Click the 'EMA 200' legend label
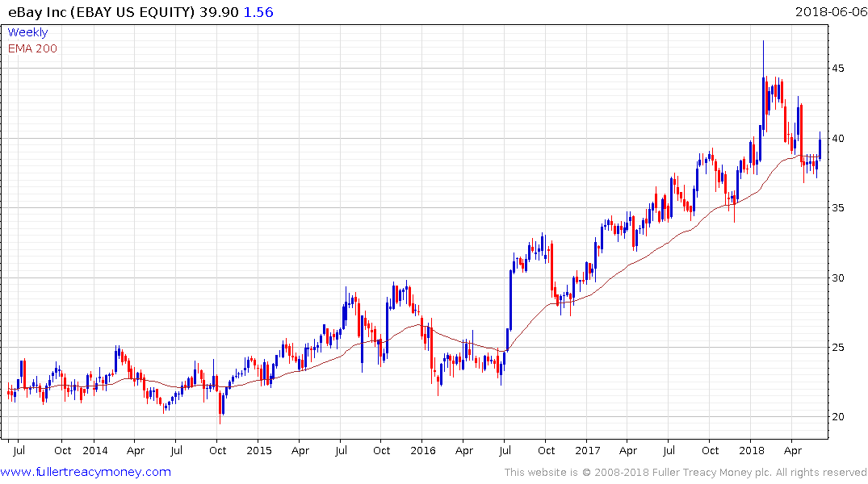Viewport: 868px width, 484px height. [x=32, y=48]
